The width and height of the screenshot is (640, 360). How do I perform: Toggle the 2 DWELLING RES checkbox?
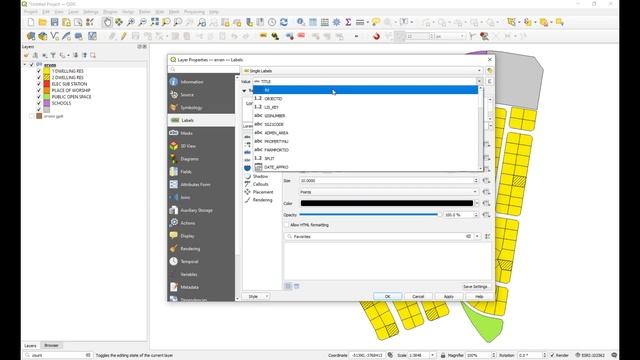tap(39, 78)
